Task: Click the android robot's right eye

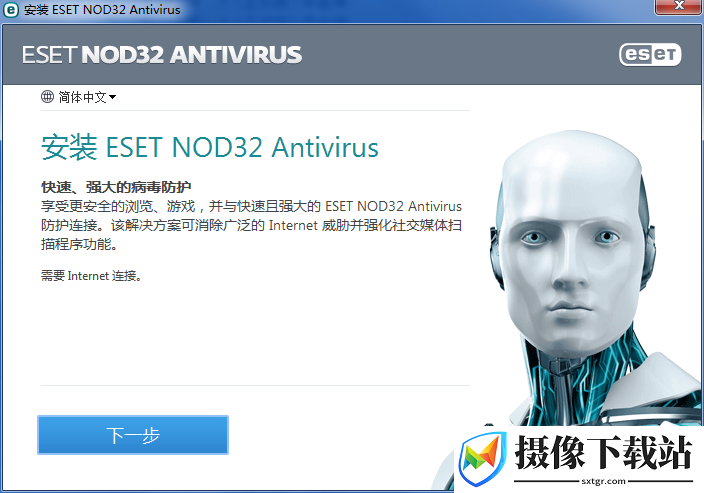Action: [606, 237]
